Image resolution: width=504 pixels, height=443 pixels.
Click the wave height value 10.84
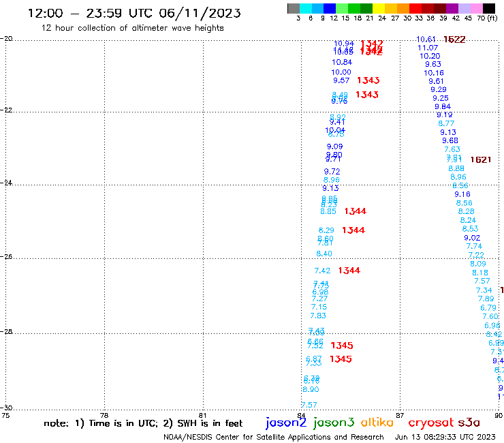342,63
